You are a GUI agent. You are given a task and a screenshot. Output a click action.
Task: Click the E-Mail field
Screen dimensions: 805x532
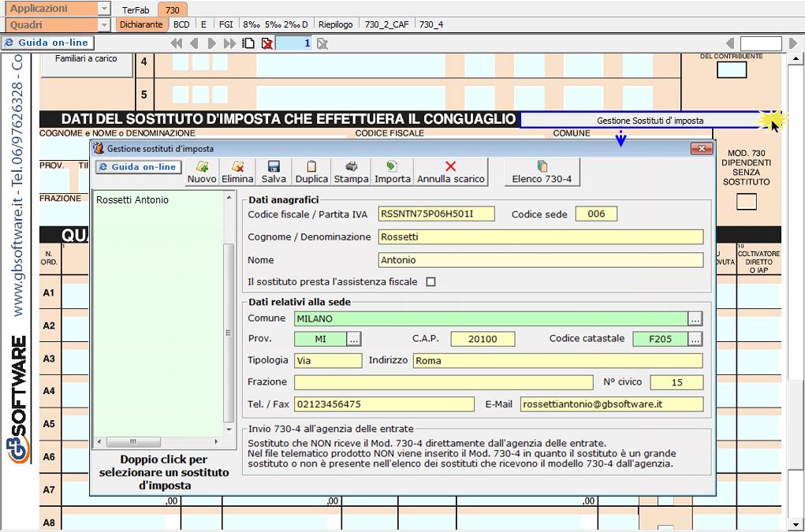(x=612, y=404)
